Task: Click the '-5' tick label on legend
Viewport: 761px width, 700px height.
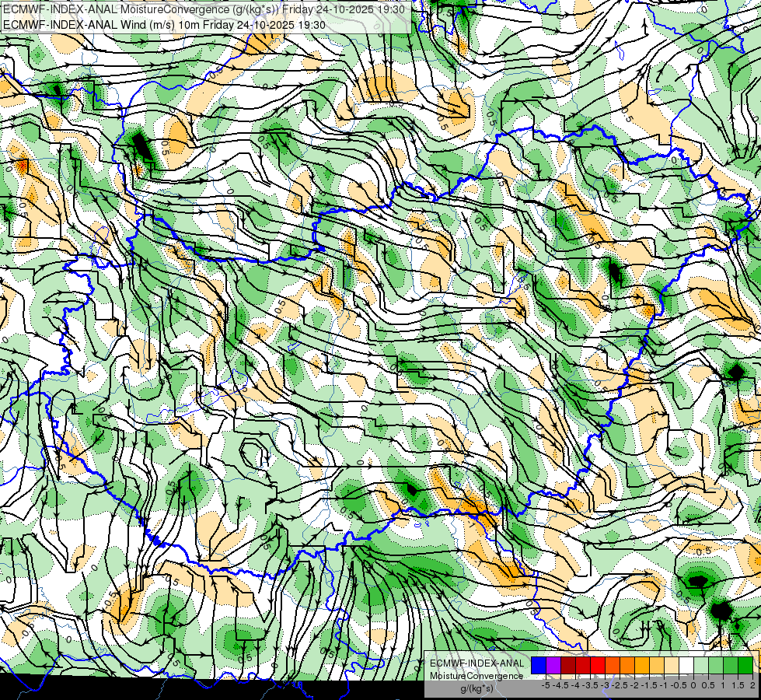Action: 546,685
